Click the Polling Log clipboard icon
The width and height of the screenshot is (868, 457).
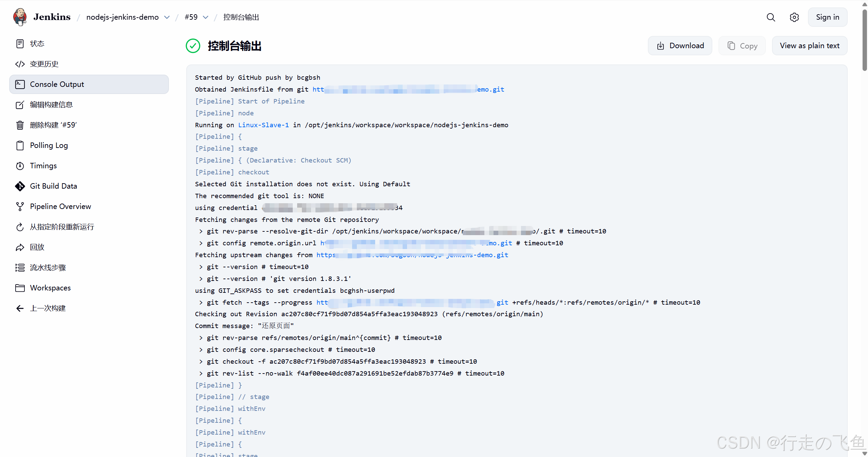(x=20, y=146)
